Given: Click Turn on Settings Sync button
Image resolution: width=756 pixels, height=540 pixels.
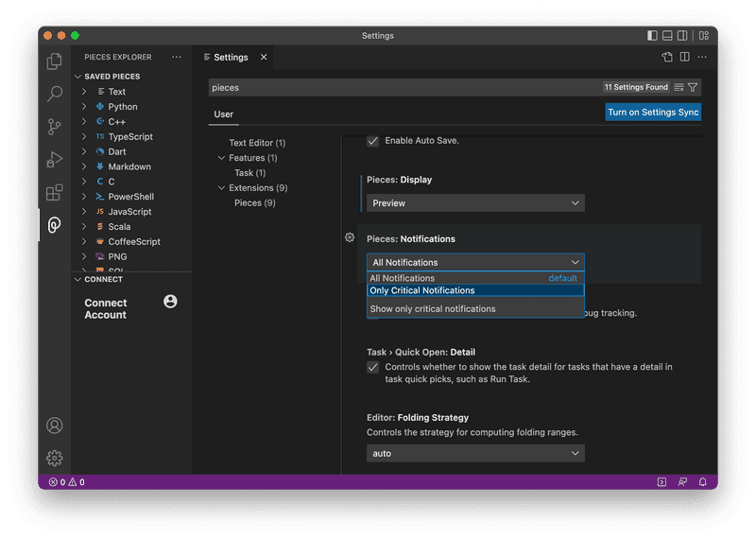Looking at the screenshot, I should point(653,113).
